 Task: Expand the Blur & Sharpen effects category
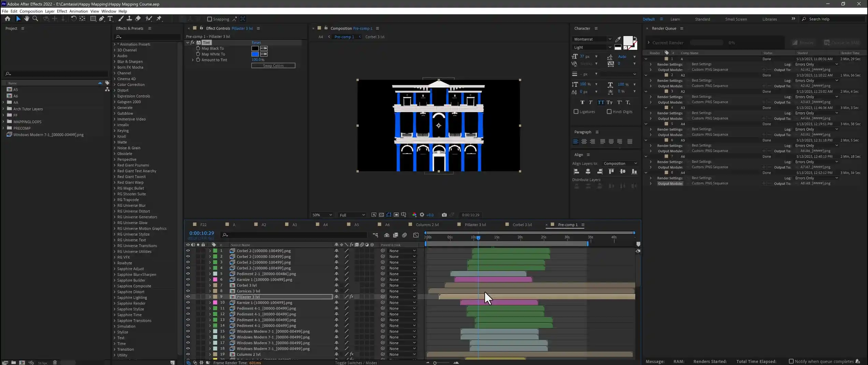(115, 62)
